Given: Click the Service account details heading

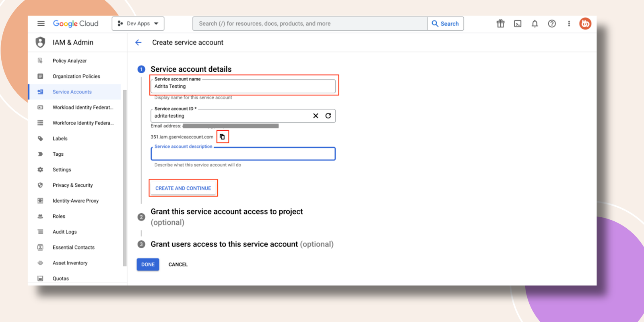Looking at the screenshot, I should pos(191,69).
